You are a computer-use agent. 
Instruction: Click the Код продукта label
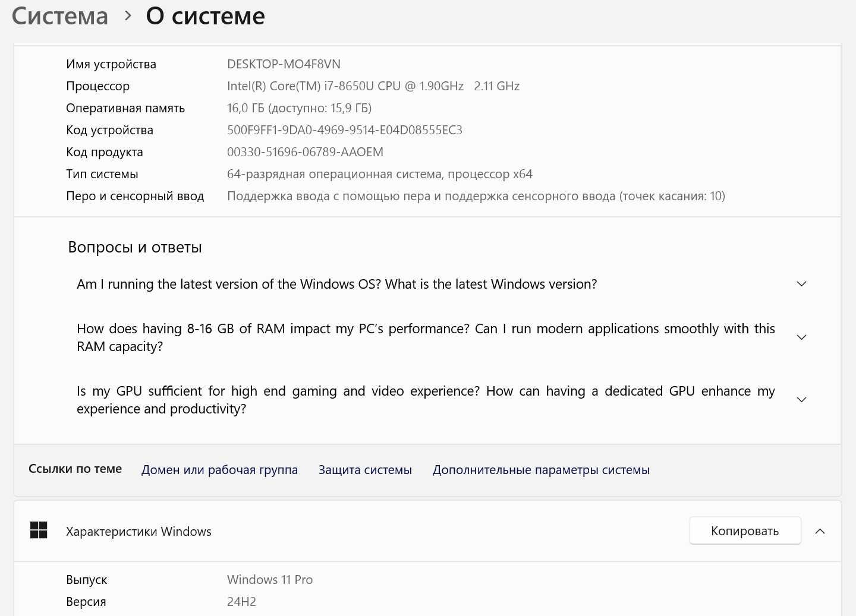point(104,152)
